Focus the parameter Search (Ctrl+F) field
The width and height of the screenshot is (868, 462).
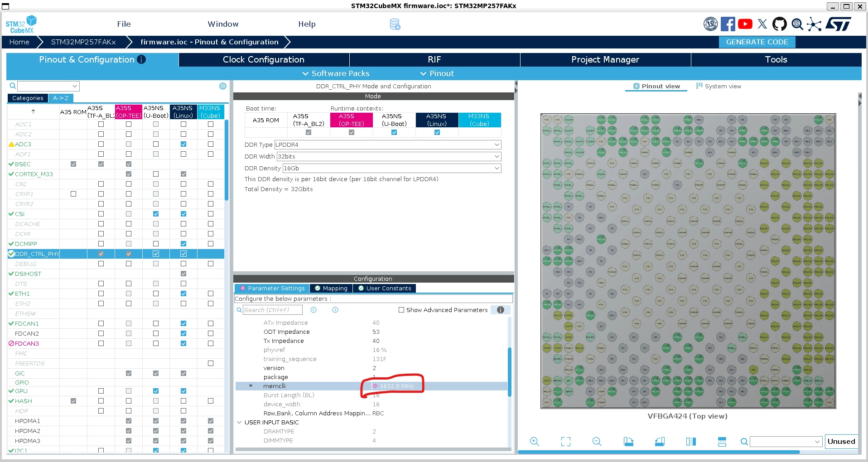(x=273, y=310)
